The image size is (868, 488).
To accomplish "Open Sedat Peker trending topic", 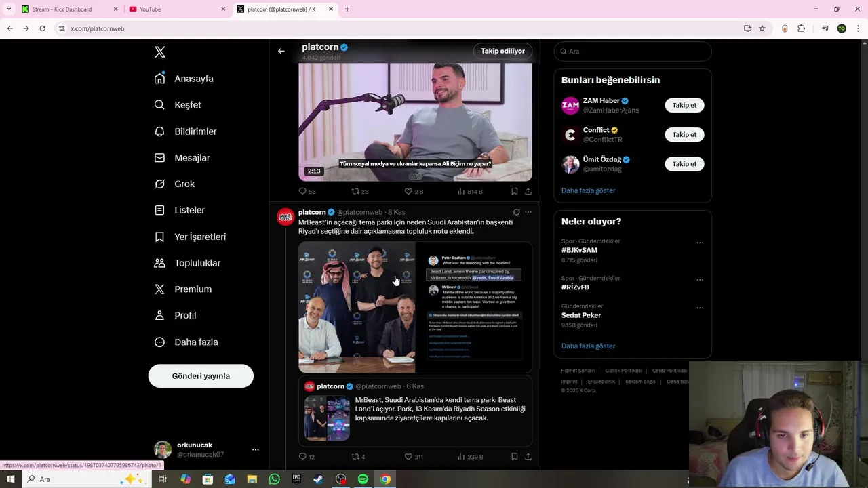I will (x=581, y=315).
